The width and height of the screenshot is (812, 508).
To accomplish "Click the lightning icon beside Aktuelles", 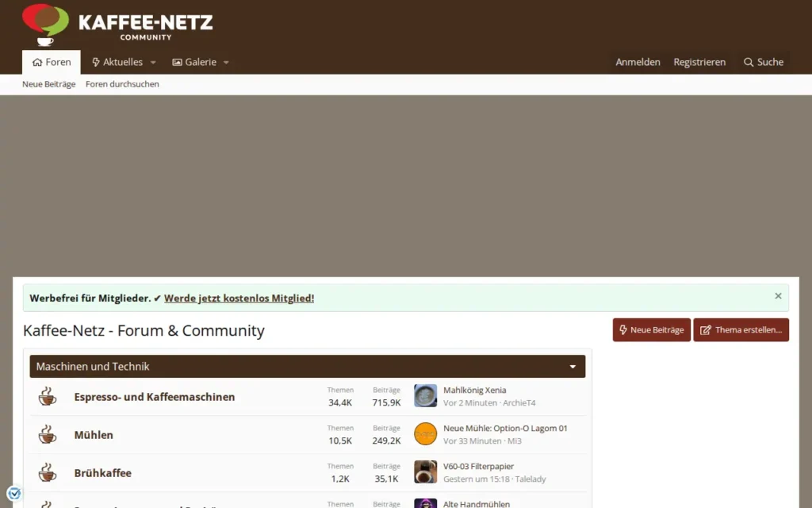I will pos(96,62).
